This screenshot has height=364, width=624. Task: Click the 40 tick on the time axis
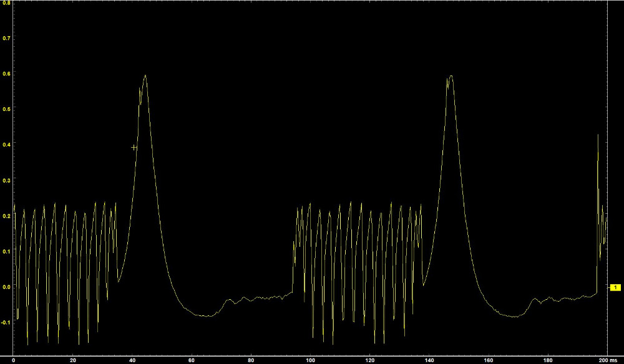(132, 360)
